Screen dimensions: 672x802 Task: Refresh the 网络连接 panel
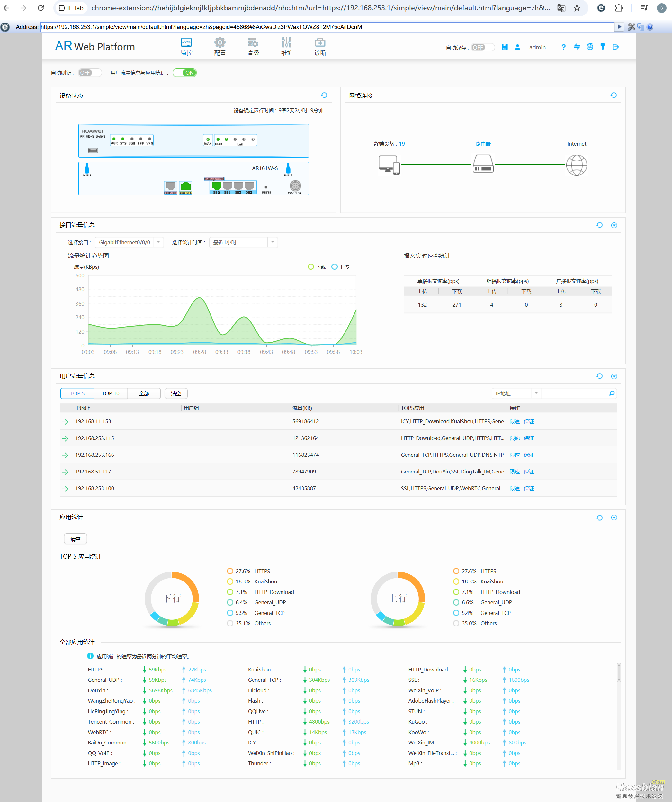click(x=614, y=95)
